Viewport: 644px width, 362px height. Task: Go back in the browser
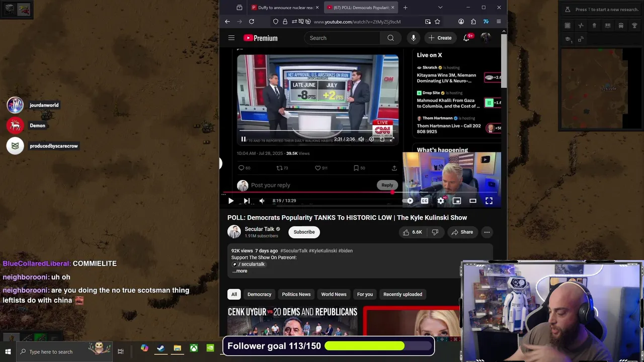point(227,22)
